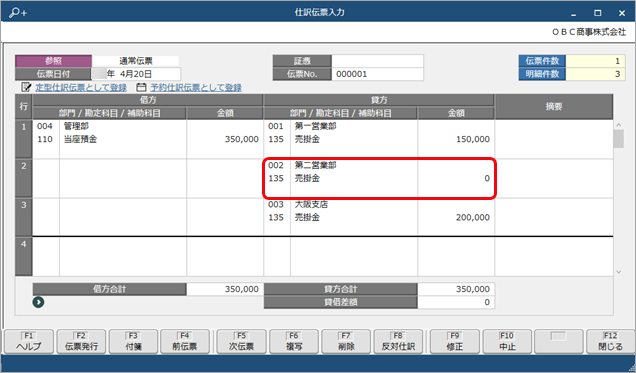Go to next slip with F5 次伝票

tap(241, 341)
